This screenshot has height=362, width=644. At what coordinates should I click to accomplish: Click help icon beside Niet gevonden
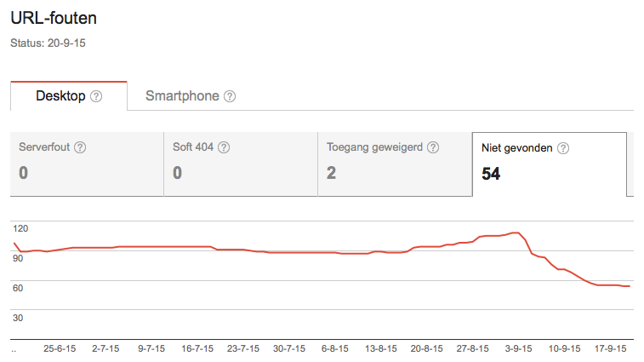(562, 147)
